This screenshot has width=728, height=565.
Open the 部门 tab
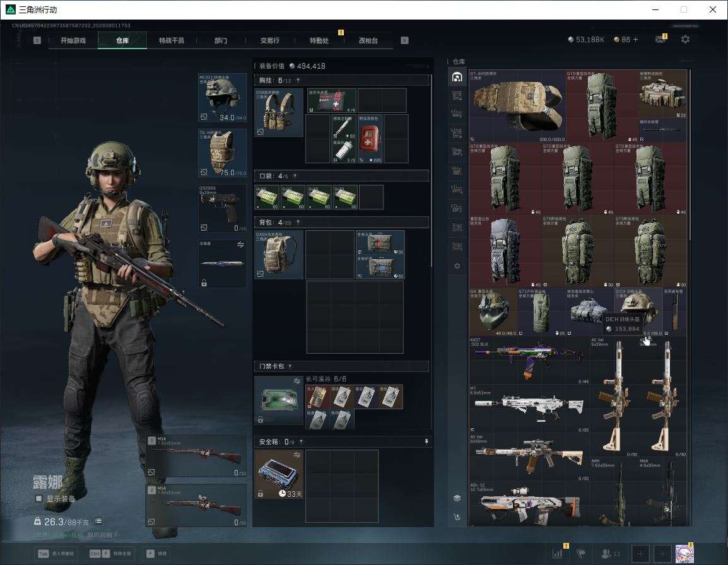(x=221, y=40)
